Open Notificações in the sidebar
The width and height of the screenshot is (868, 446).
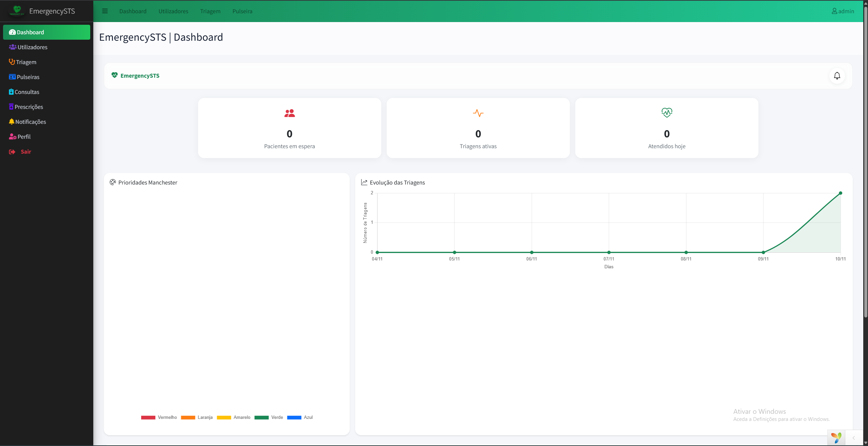tap(30, 122)
